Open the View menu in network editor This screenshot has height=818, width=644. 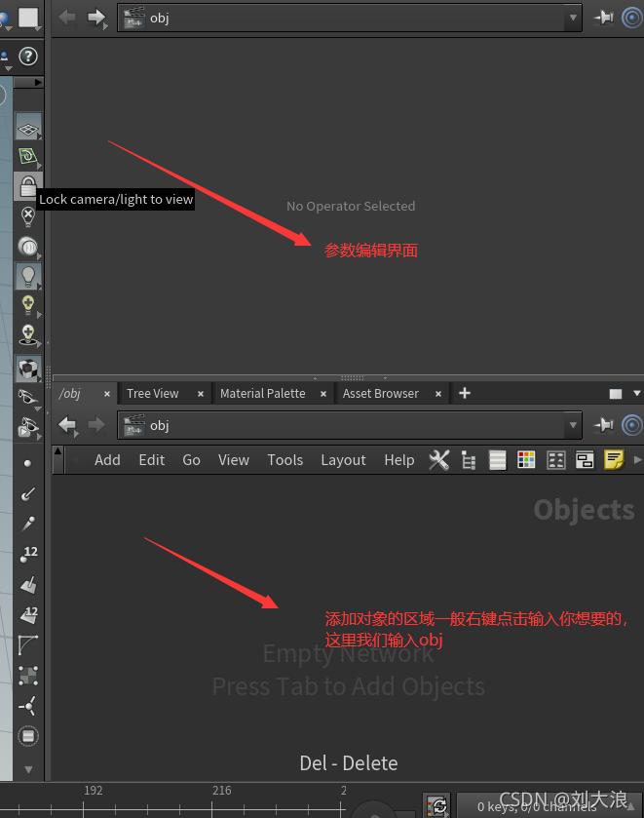point(234,459)
